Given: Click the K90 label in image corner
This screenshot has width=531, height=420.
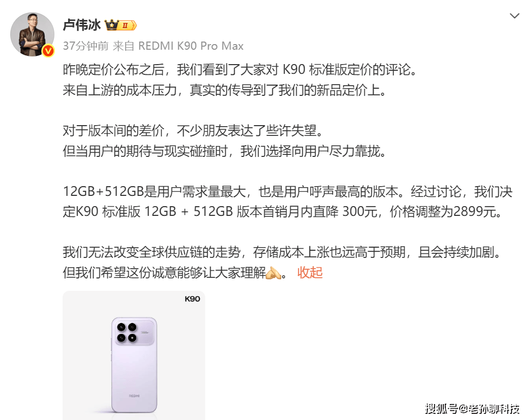Looking at the screenshot, I should click(192, 299).
